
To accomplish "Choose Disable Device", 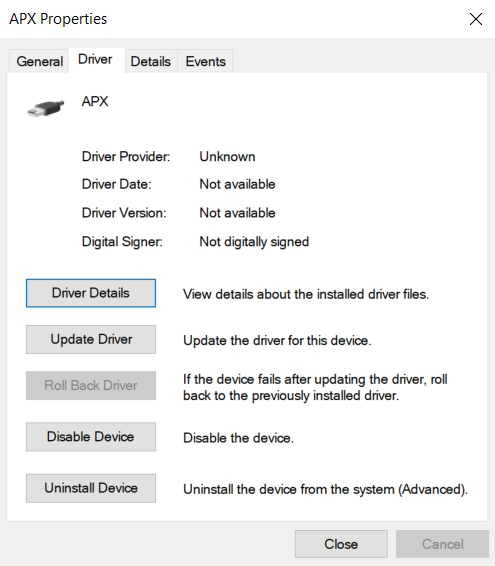I will tap(91, 437).
